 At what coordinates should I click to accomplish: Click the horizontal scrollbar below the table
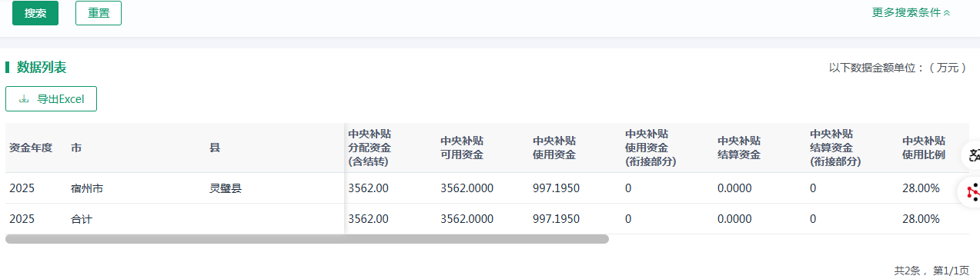click(307, 239)
